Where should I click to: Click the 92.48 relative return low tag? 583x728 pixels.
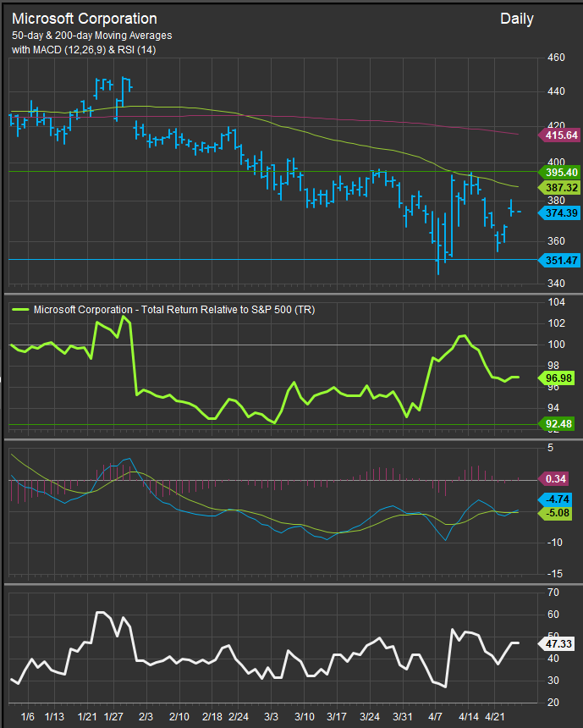point(556,423)
